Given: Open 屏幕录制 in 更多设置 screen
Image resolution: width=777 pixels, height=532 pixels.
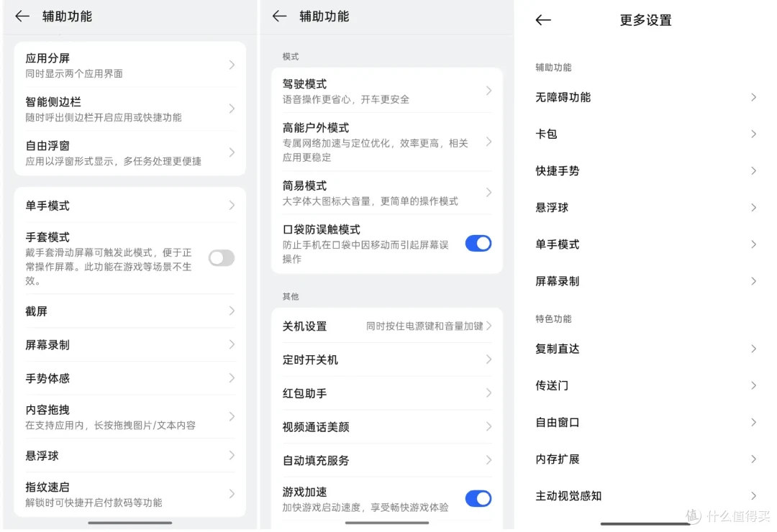Looking at the screenshot, I should point(645,281).
